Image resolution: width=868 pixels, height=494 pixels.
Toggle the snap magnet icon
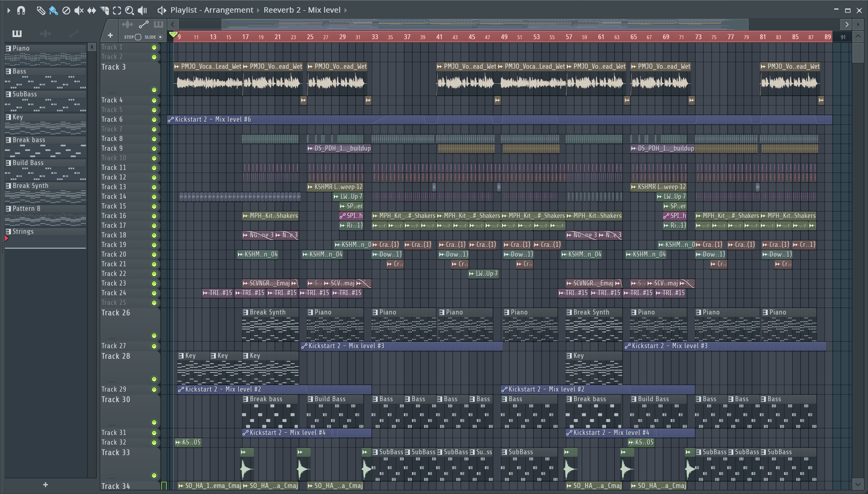(x=21, y=11)
